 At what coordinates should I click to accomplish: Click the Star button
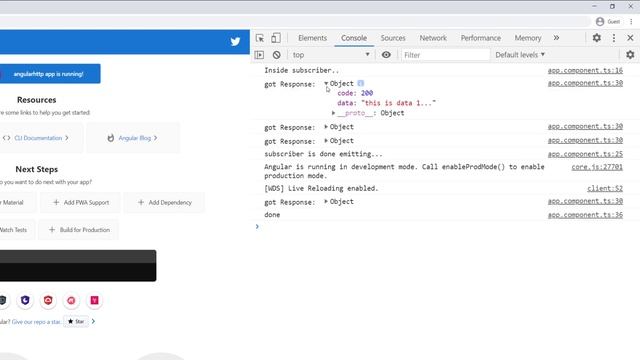[x=76, y=321]
